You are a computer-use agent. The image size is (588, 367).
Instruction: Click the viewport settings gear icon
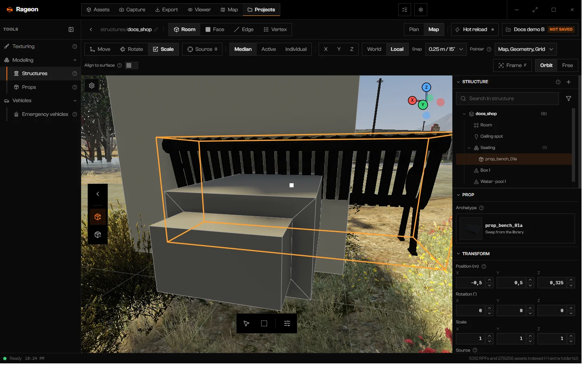92,86
